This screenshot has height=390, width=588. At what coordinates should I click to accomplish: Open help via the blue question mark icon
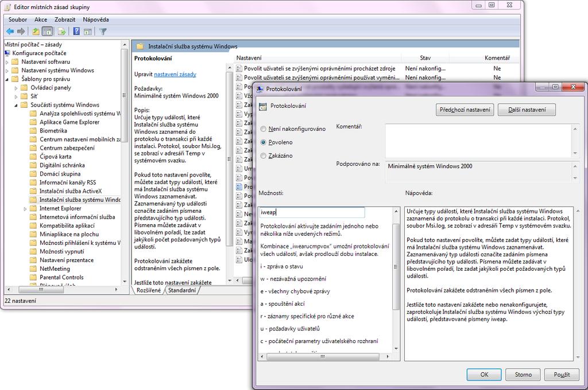76,32
